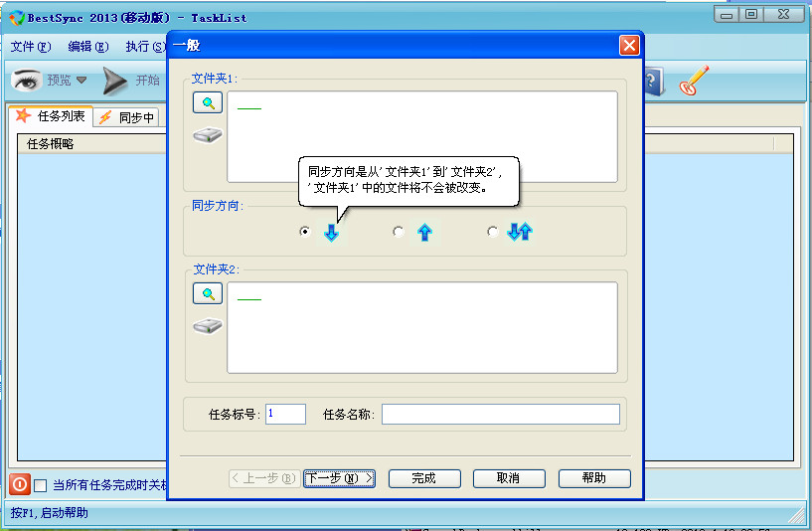Image resolution: width=812 pixels, height=531 pixels.
Task: Click the start play arrow icon
Action: (x=114, y=81)
